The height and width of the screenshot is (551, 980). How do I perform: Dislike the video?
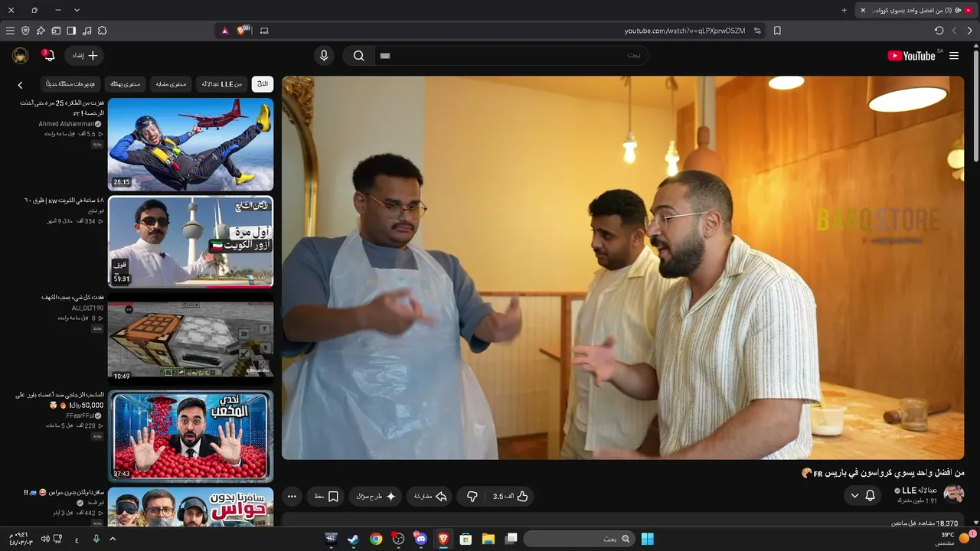[x=472, y=497]
